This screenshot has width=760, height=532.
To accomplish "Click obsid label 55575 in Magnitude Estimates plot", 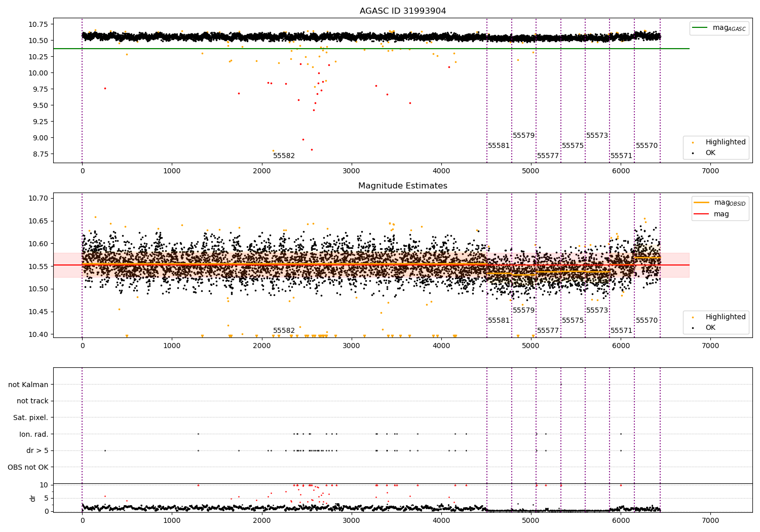I will pyautogui.click(x=573, y=320).
